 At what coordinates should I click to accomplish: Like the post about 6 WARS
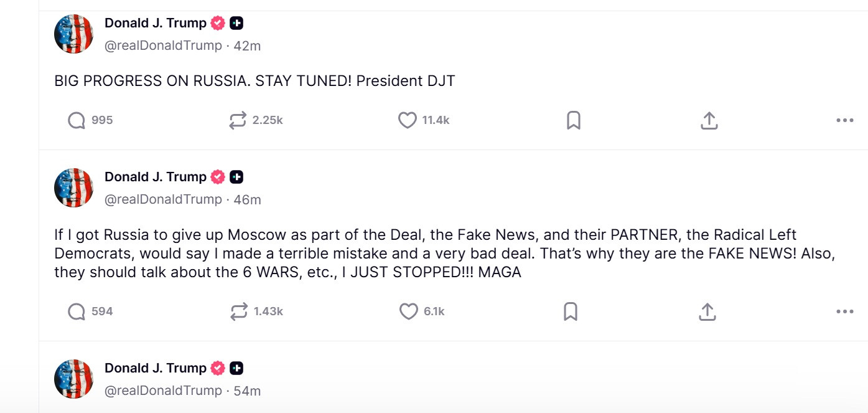point(408,311)
